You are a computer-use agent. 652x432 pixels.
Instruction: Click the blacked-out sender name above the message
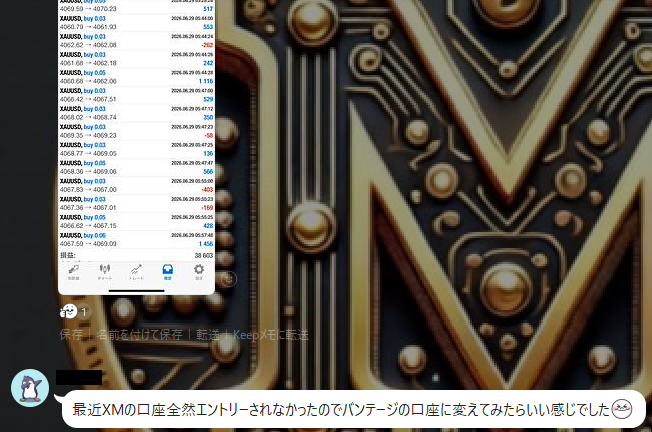79,378
